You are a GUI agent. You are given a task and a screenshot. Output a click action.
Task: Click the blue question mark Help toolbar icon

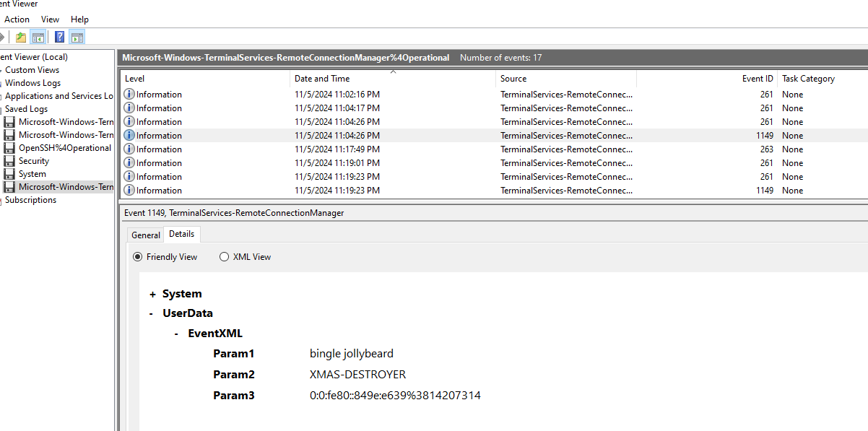pos(60,38)
